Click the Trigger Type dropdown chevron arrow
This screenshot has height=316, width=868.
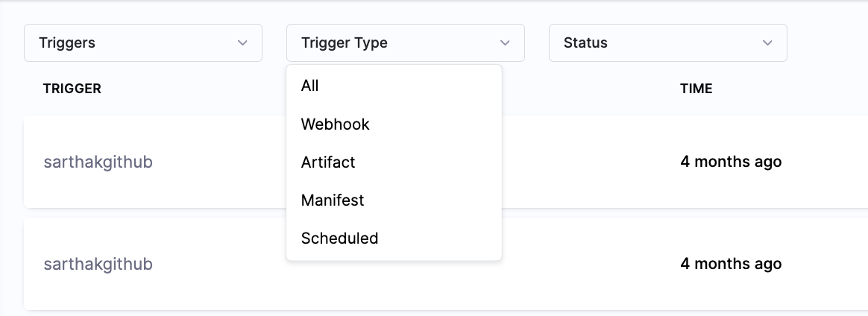(505, 43)
